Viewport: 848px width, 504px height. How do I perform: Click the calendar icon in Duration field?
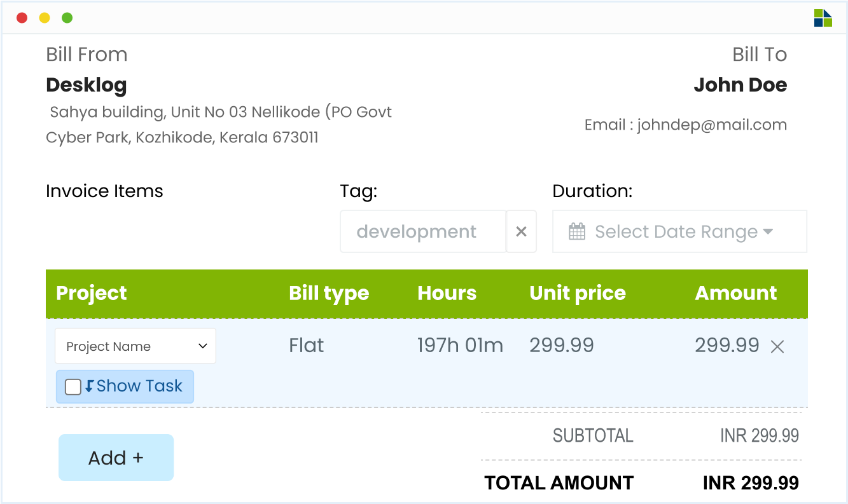[577, 232]
